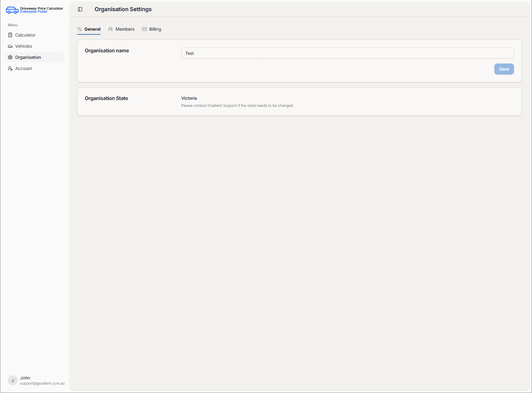Click the Organisation gear icon
Screen dimensions: 532x393
pyautogui.click(x=10, y=57)
